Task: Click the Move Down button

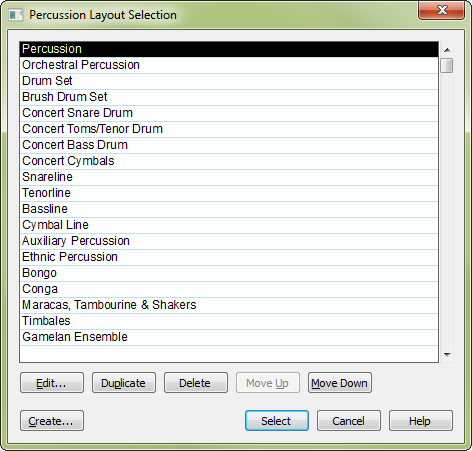Action: pyautogui.click(x=340, y=383)
